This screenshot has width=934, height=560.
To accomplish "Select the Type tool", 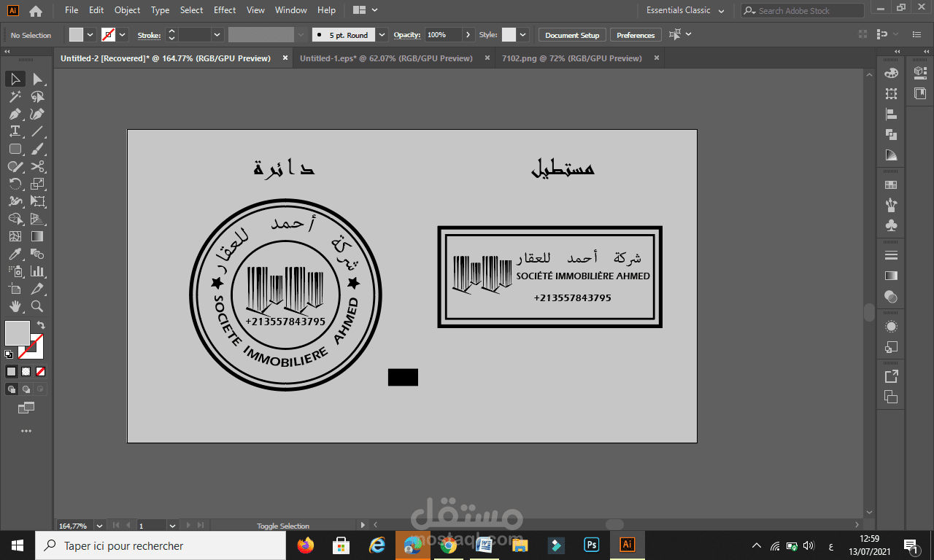I will [15, 131].
